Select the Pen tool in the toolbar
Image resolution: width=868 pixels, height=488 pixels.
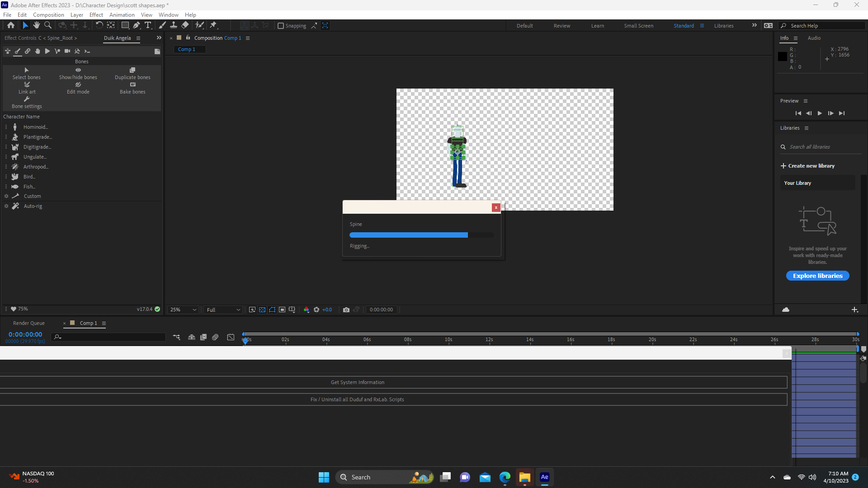(137, 25)
